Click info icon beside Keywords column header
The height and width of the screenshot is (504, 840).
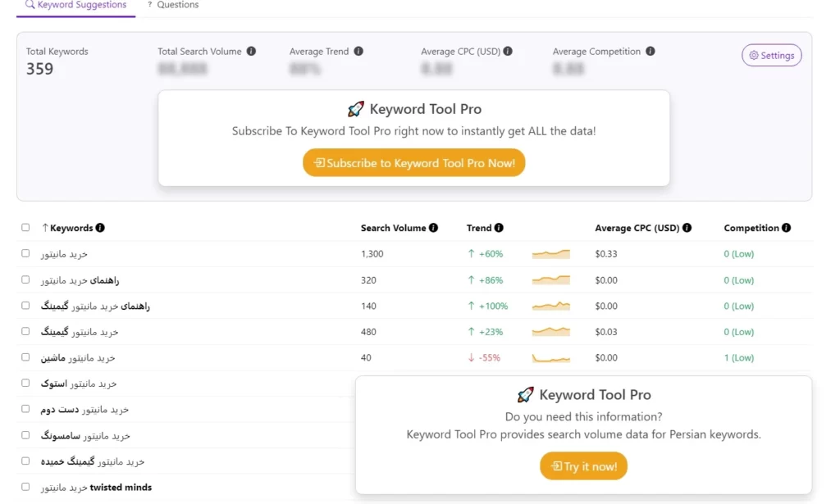(x=100, y=228)
